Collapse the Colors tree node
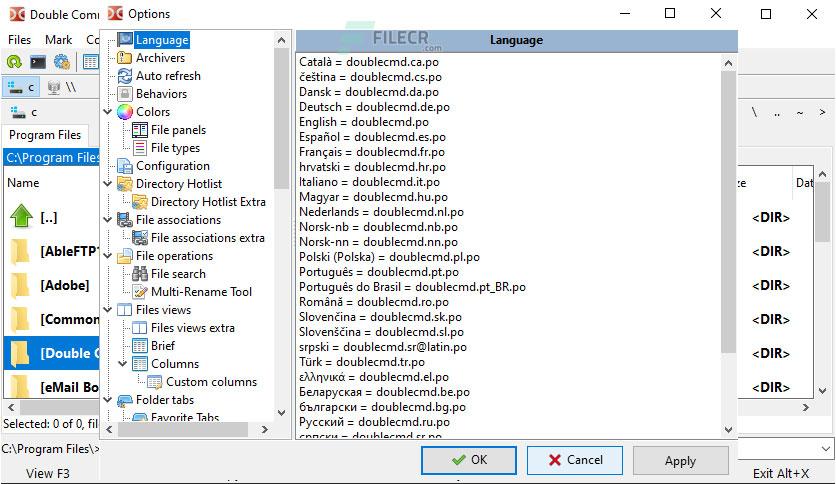 coord(108,111)
